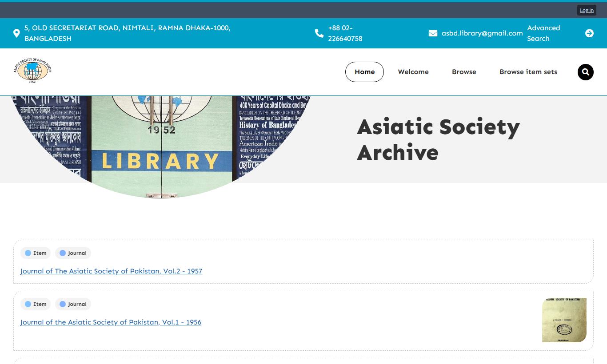Open the Browse menu item
This screenshot has height=364, width=607.
[464, 72]
